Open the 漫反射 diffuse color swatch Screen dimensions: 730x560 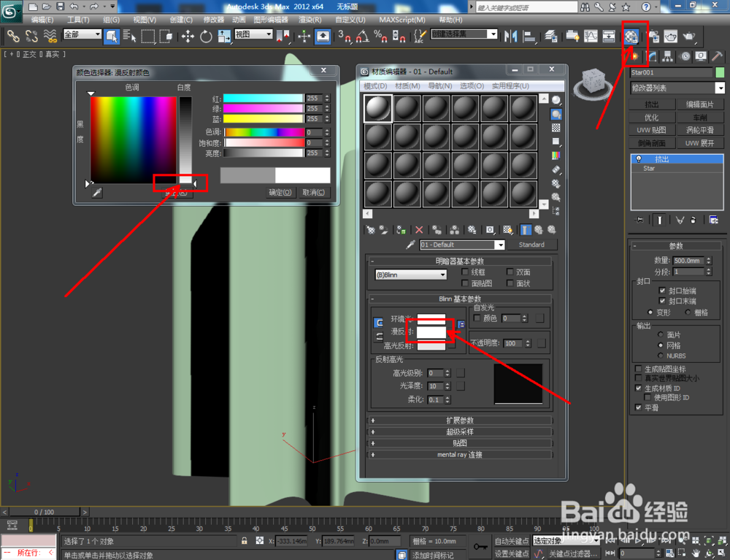[431, 332]
